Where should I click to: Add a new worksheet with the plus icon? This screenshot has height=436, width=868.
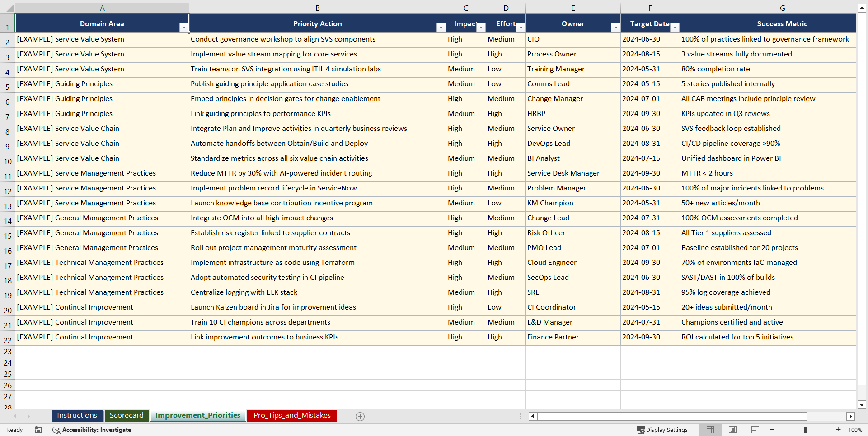pyautogui.click(x=360, y=416)
